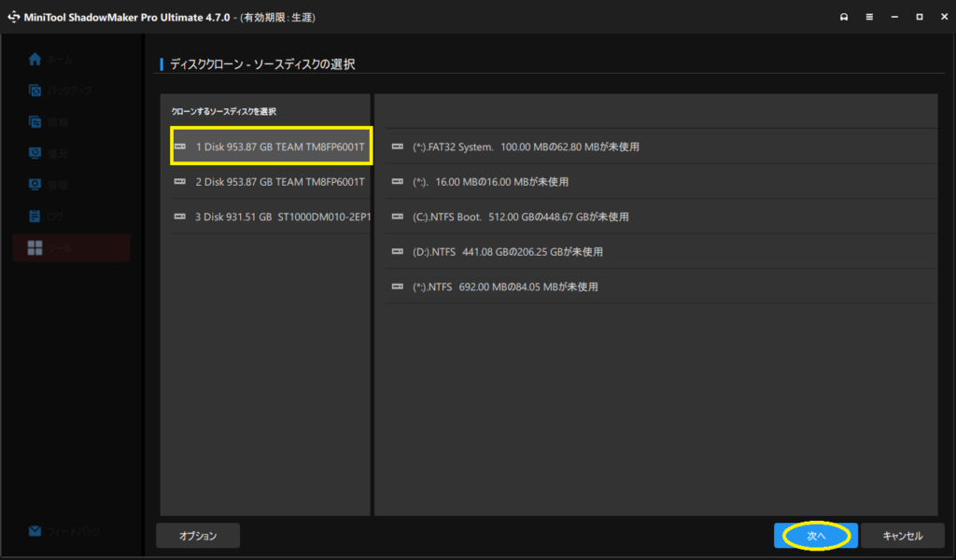
Task: Click the headset support icon in title bar
Action: coord(844,17)
